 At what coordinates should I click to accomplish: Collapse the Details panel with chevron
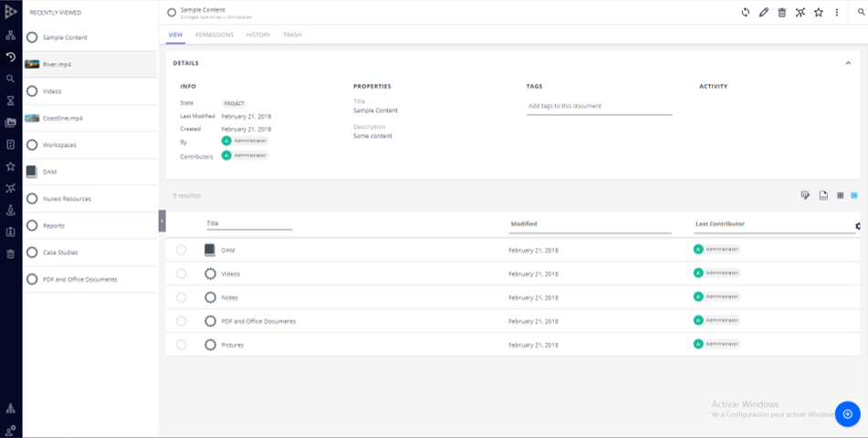[x=848, y=63]
